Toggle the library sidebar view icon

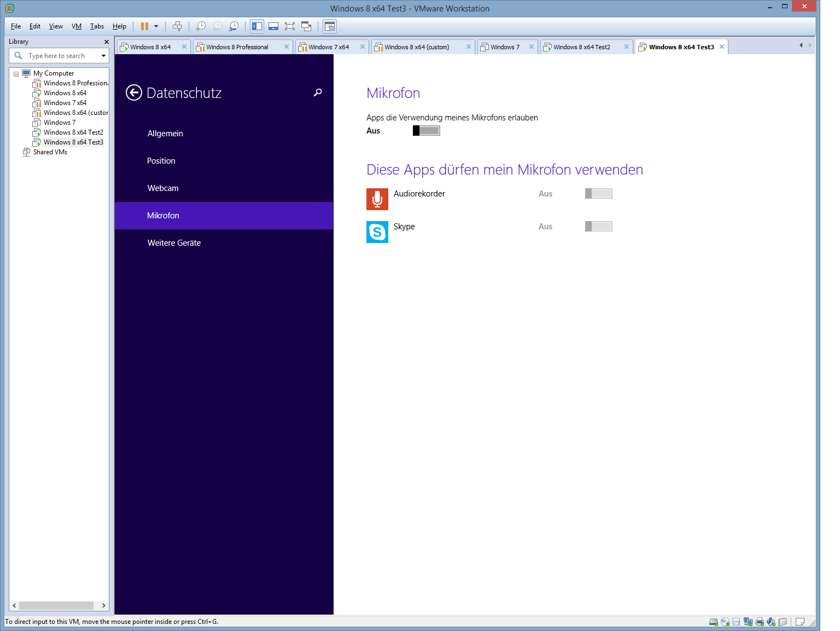tap(257, 26)
